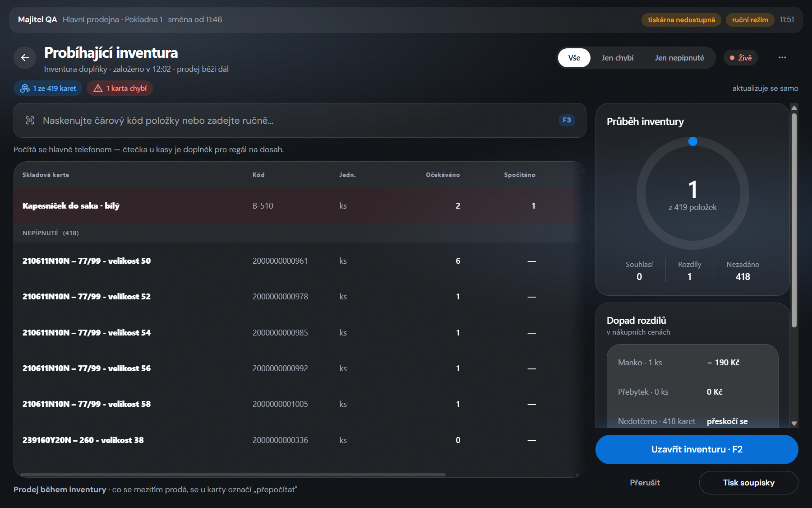
Task: Collapse the 'NEPÍPNUTÉ (418)' group header
Action: 298,233
